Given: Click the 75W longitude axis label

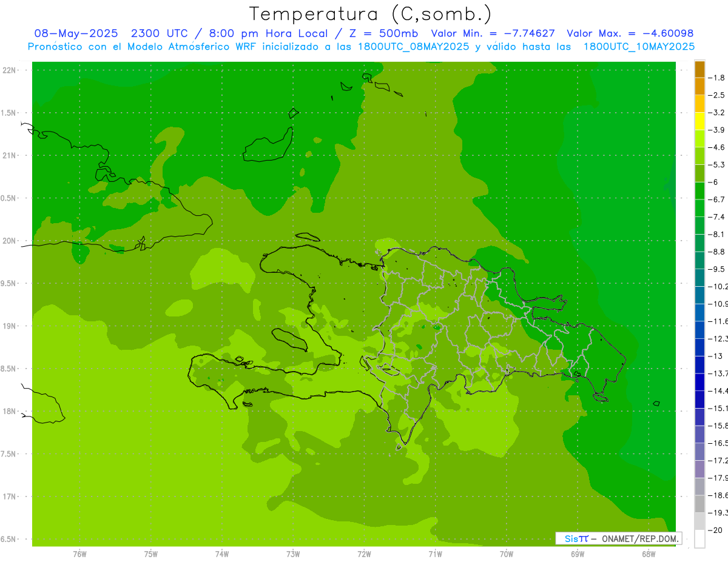Looking at the screenshot, I should coord(151,554).
